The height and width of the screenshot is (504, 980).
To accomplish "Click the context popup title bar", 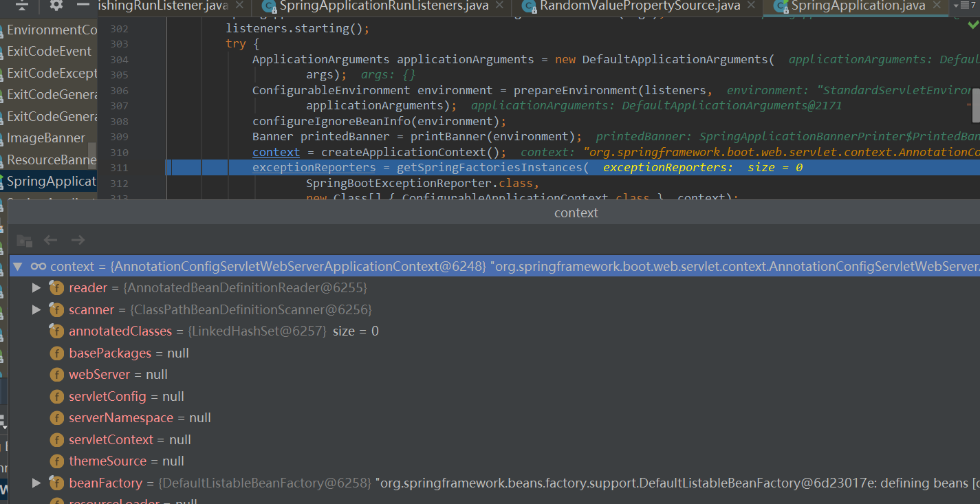I will point(494,213).
